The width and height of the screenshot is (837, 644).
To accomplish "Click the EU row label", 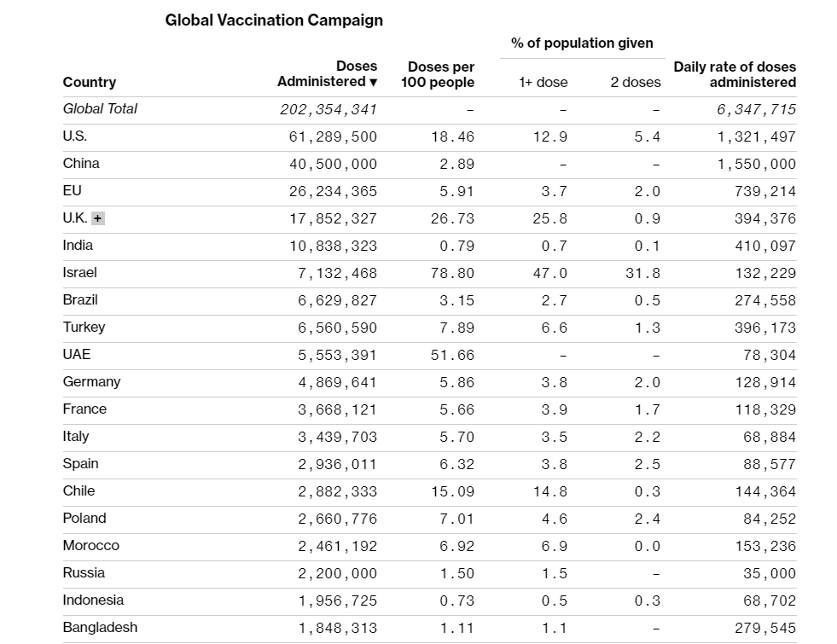I will [73, 191].
